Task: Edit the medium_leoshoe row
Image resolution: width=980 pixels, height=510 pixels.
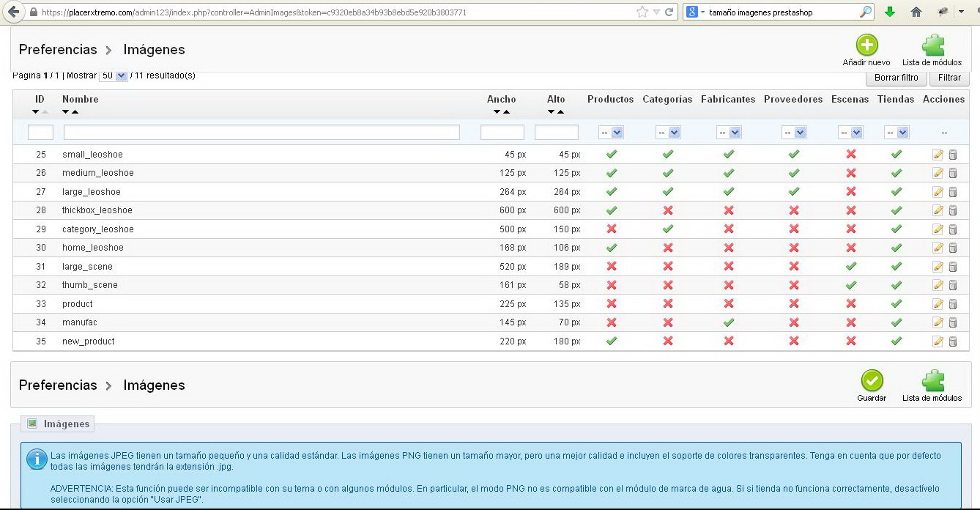Action: click(938, 173)
